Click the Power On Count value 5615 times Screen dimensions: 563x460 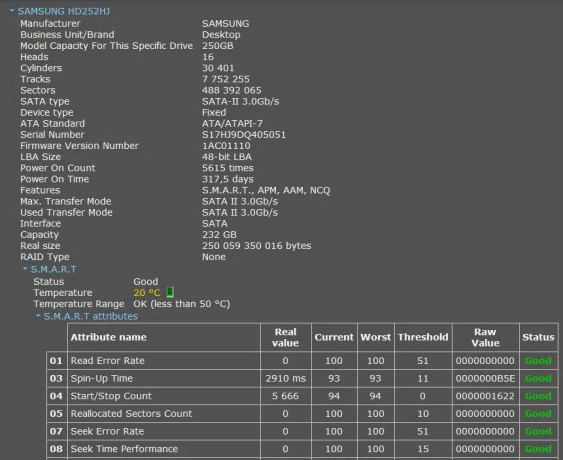pyautogui.click(x=228, y=168)
